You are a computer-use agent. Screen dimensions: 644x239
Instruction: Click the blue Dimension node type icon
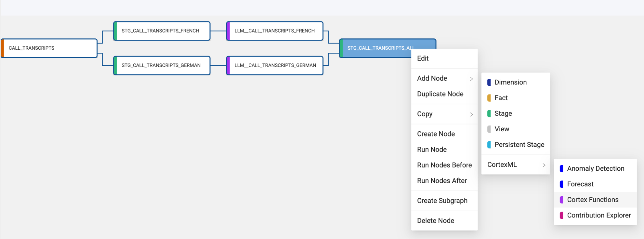point(489,82)
